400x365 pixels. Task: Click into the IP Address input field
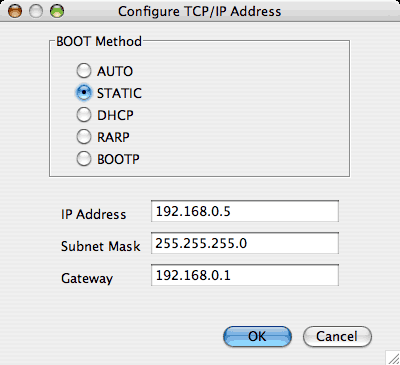click(x=245, y=211)
